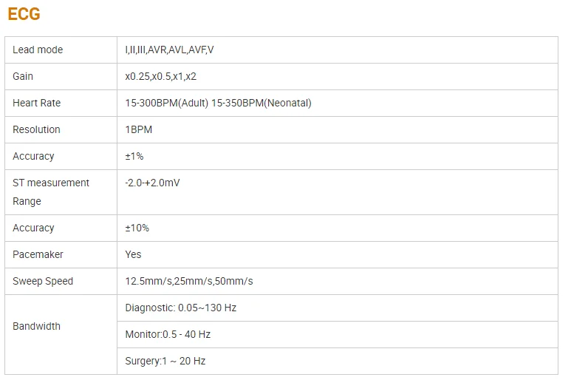Click the ECG section heading
This screenshot has width=588, height=380.
click(24, 14)
